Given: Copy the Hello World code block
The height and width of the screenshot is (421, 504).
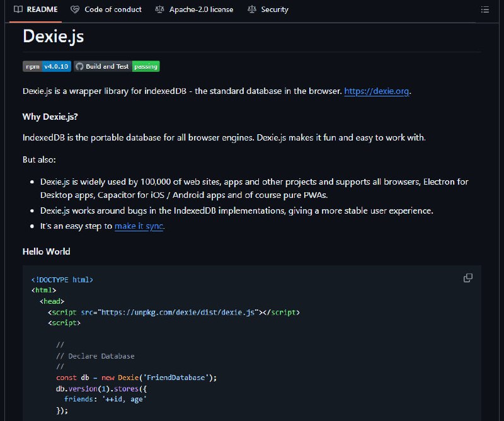Looking at the screenshot, I should 468,278.
